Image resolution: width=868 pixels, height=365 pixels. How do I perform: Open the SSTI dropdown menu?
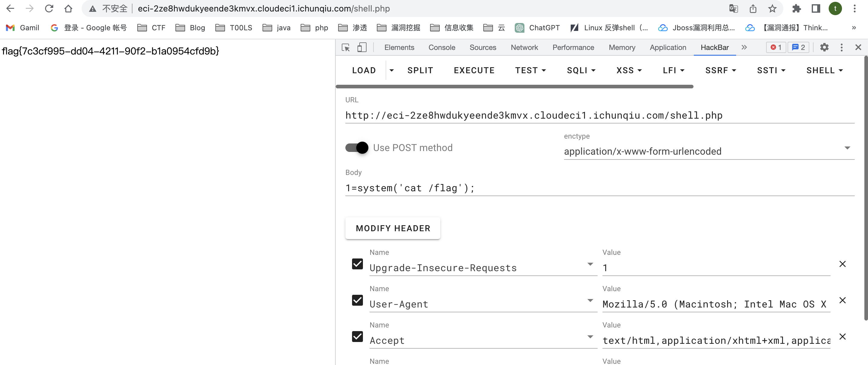pos(771,71)
